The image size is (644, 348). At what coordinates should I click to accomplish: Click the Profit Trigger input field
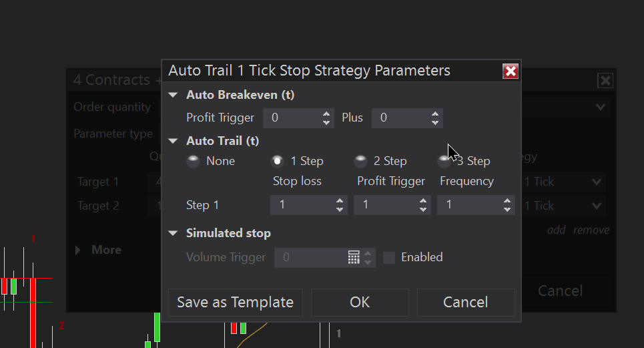[292, 118]
